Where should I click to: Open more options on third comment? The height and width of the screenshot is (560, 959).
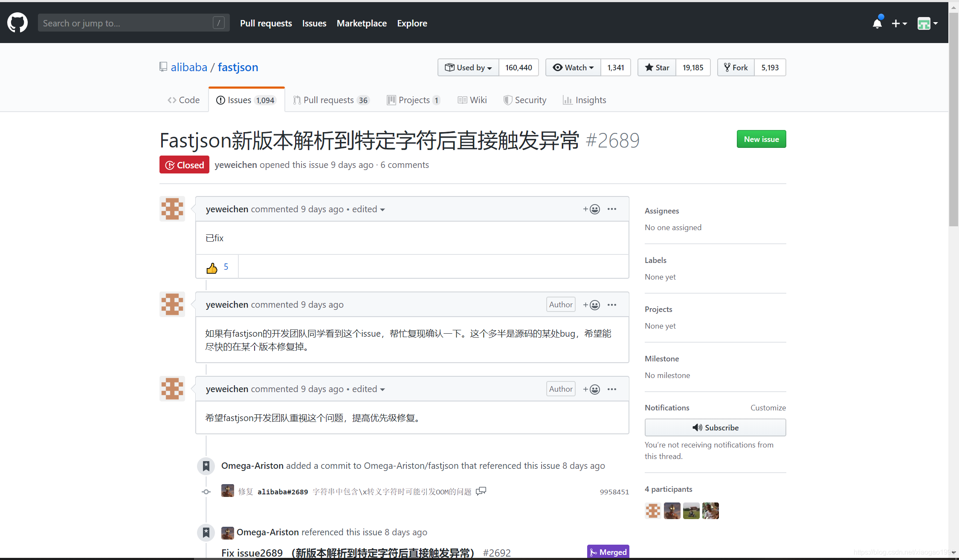pos(612,389)
